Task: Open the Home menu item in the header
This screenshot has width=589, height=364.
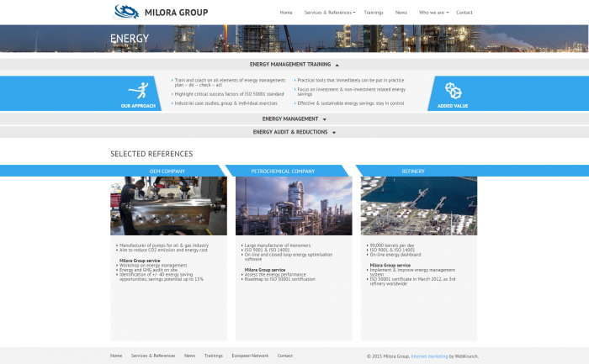Action: pos(286,13)
